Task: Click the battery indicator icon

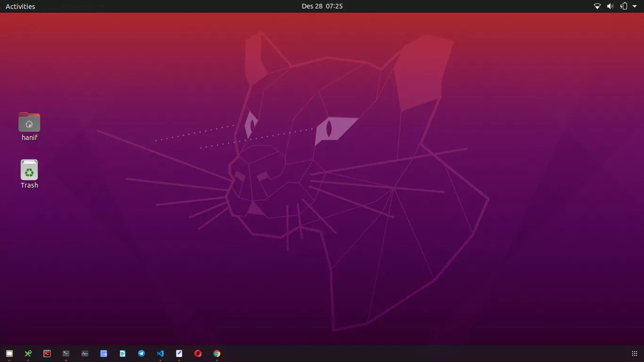Action: (623, 6)
